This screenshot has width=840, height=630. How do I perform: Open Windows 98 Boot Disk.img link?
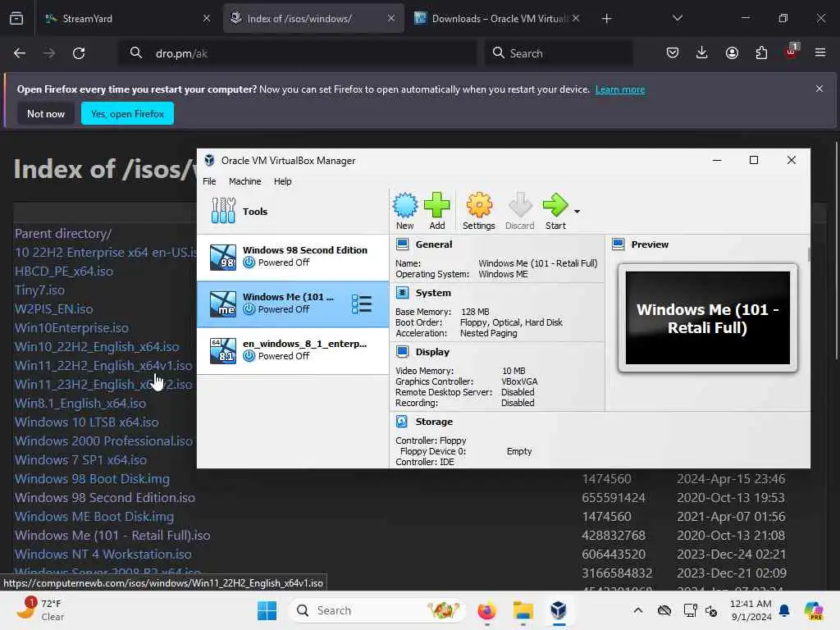pyautogui.click(x=92, y=478)
